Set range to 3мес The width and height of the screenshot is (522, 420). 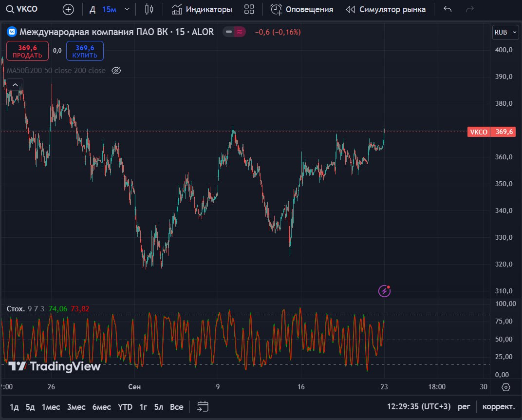click(x=76, y=407)
